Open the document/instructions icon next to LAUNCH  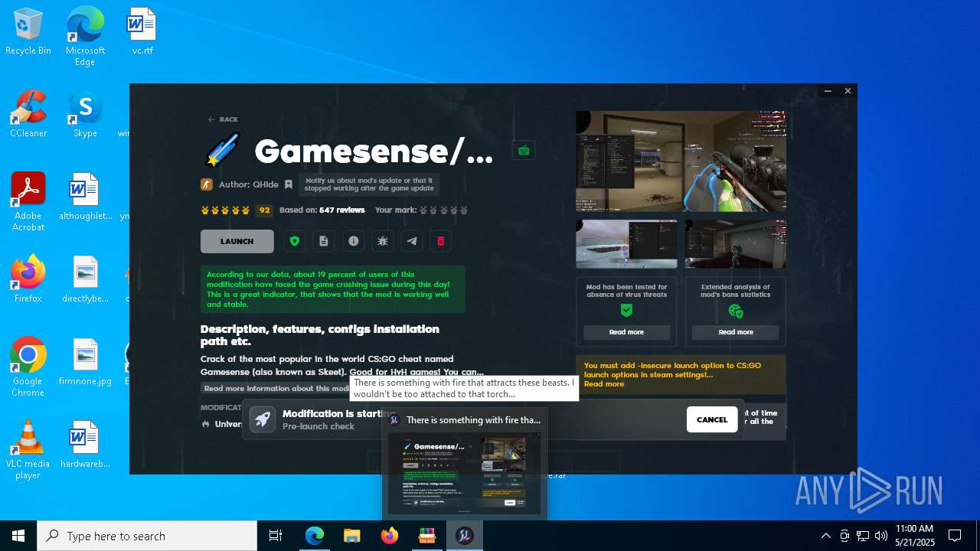pos(324,241)
